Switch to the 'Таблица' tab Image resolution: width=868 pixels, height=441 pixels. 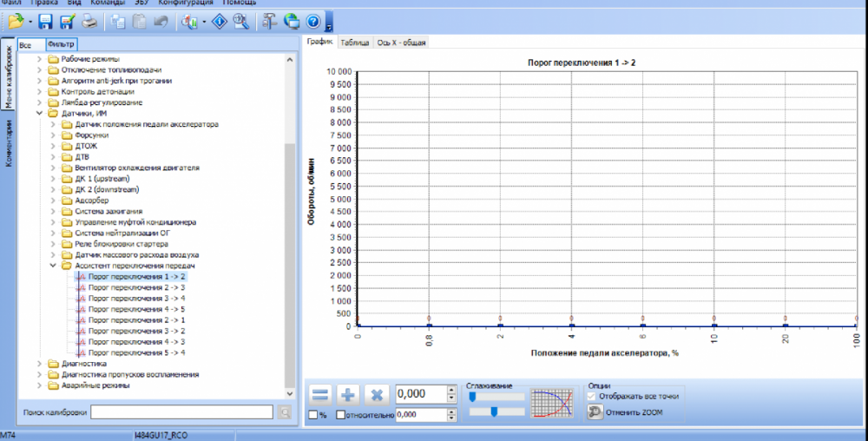point(353,42)
